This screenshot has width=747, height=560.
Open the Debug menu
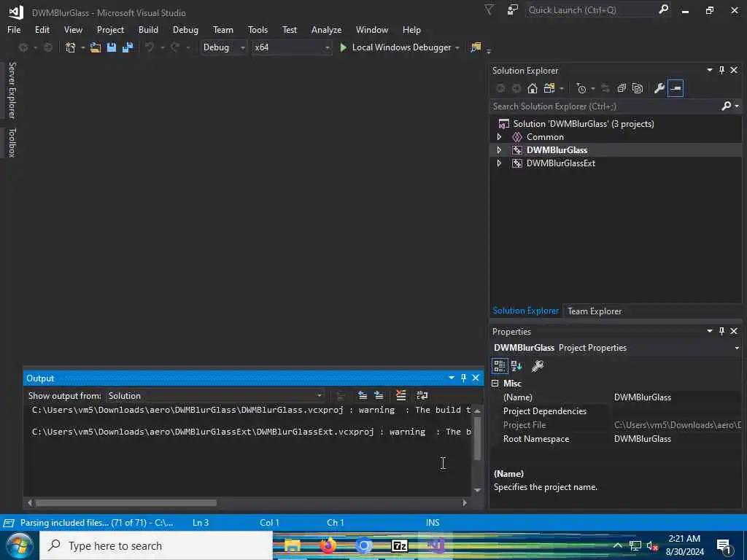coord(185,29)
